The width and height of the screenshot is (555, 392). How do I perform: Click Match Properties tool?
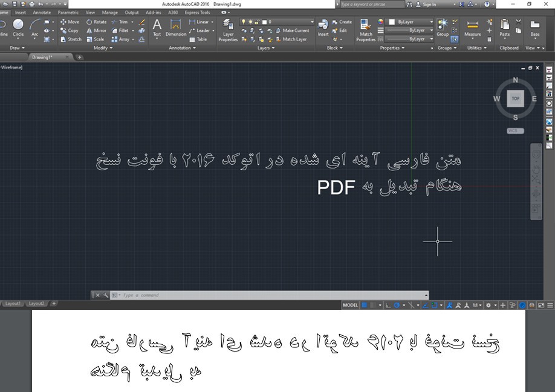point(366,30)
